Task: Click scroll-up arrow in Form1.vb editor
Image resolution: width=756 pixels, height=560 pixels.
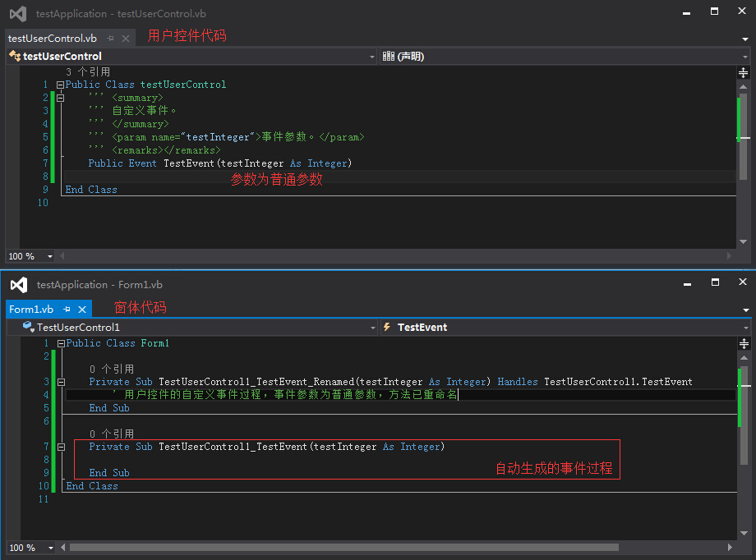Action: [x=744, y=357]
